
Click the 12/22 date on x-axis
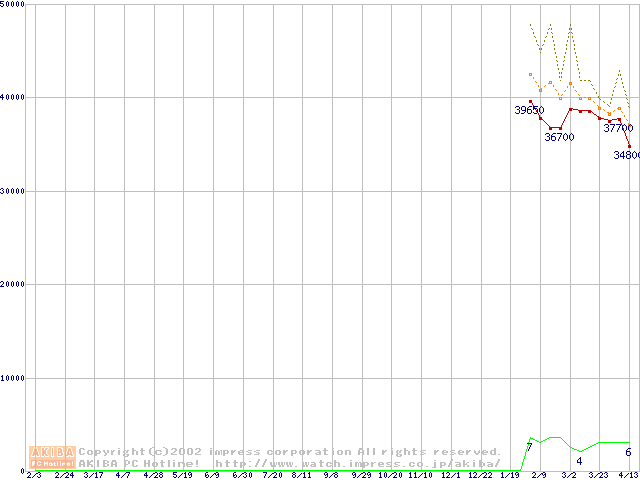point(480,475)
